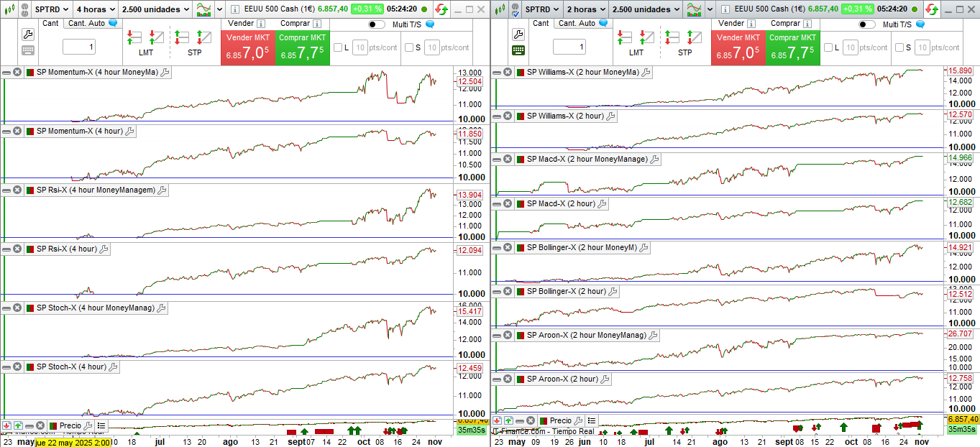This screenshot has width=980, height=447.
Task: Close the SP Rsi-X (4 hour) indicator panel
Action: click(x=17, y=249)
